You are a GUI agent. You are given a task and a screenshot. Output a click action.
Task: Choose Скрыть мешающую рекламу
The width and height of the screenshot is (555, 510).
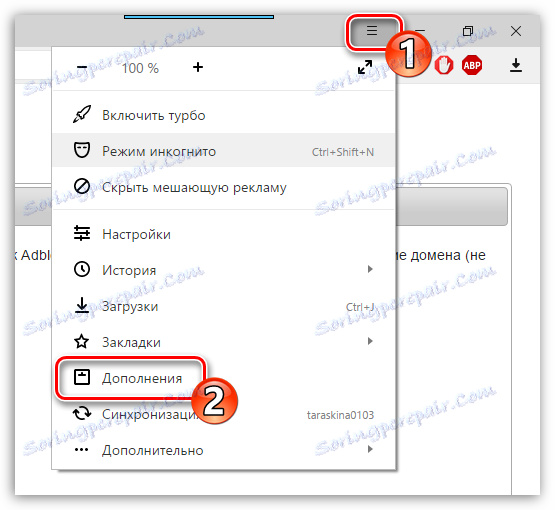pyautogui.click(x=223, y=187)
